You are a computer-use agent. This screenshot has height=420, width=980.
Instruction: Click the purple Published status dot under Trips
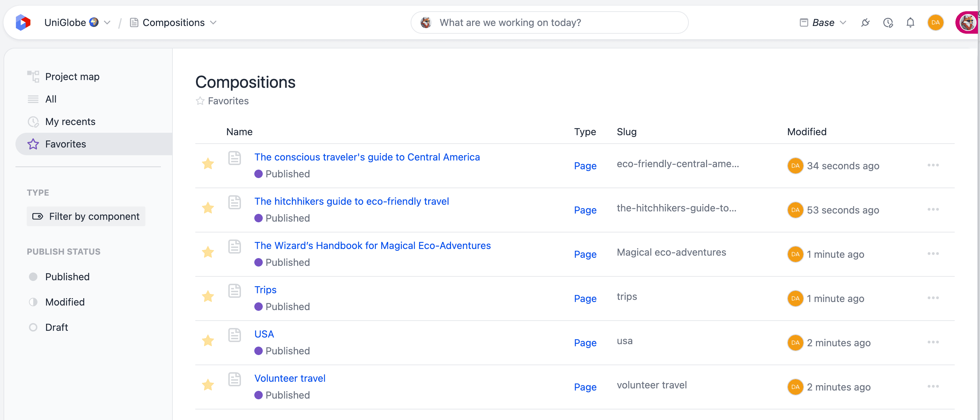tap(258, 306)
